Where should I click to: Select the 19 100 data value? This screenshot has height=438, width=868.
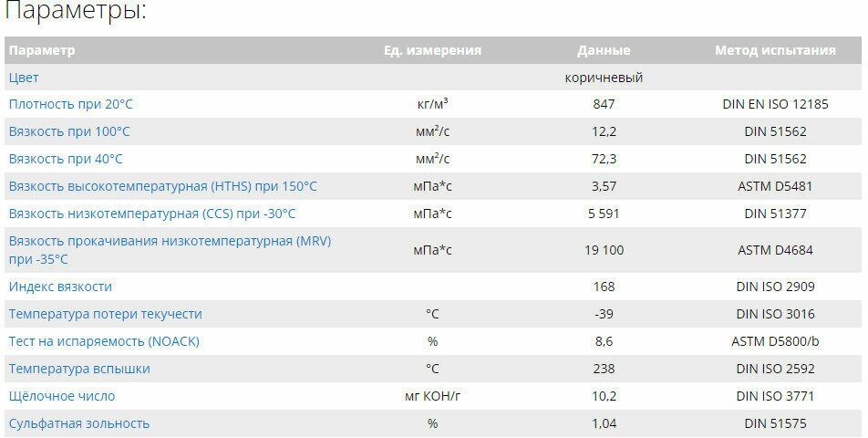[604, 250]
